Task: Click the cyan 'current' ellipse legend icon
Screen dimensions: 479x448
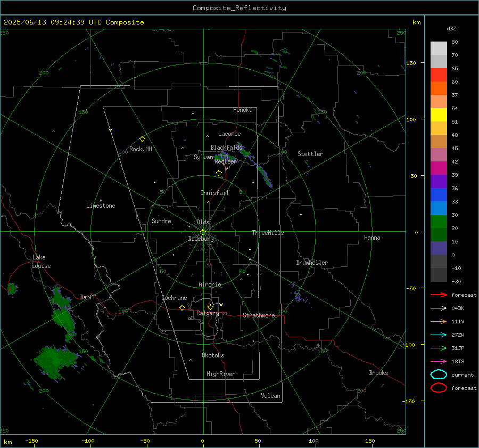Action: point(439,374)
